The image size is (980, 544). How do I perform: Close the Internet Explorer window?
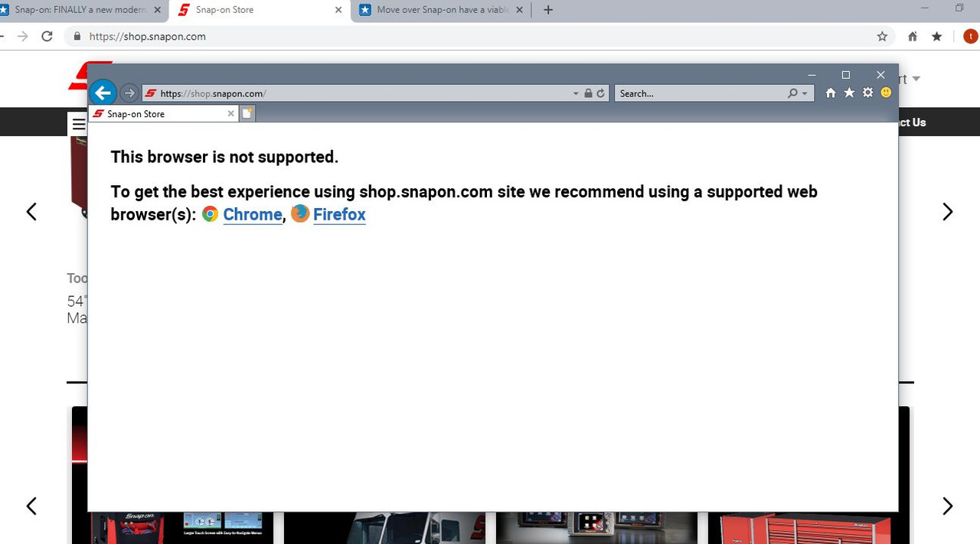[880, 75]
